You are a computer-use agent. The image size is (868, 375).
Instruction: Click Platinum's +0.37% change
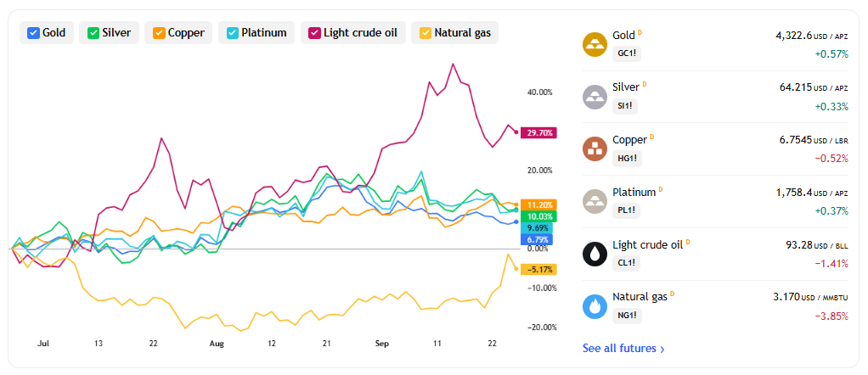click(x=831, y=211)
